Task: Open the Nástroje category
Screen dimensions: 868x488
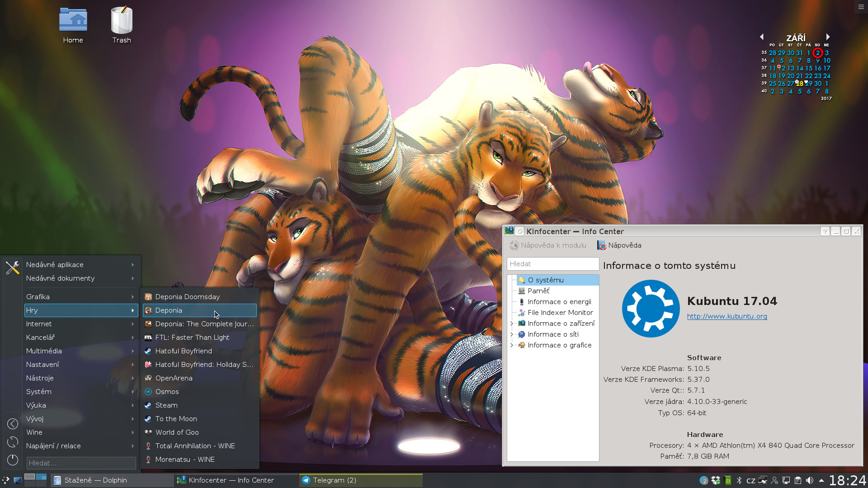Action: pyautogui.click(x=81, y=378)
